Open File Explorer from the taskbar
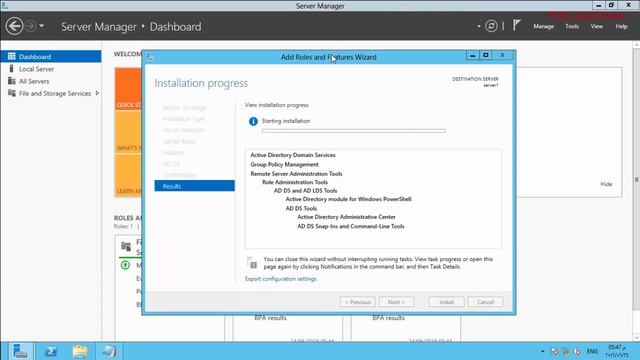Screen dimensions: 640x360 [80, 351]
